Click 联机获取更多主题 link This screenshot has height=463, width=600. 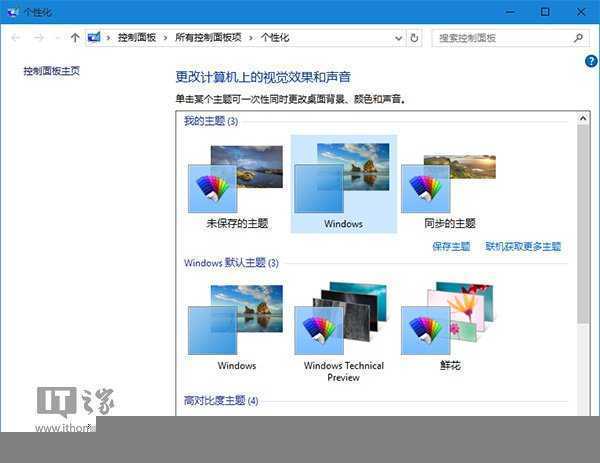tap(523, 246)
